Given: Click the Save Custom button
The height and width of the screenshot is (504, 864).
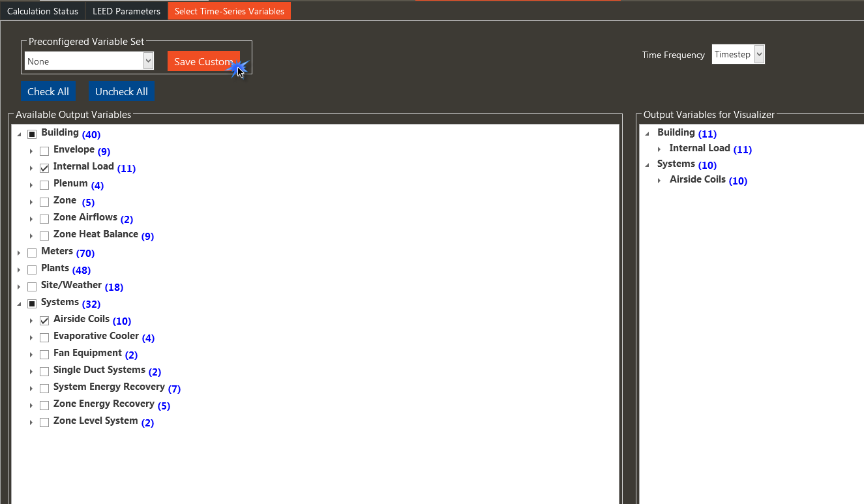Looking at the screenshot, I should pos(203,61).
